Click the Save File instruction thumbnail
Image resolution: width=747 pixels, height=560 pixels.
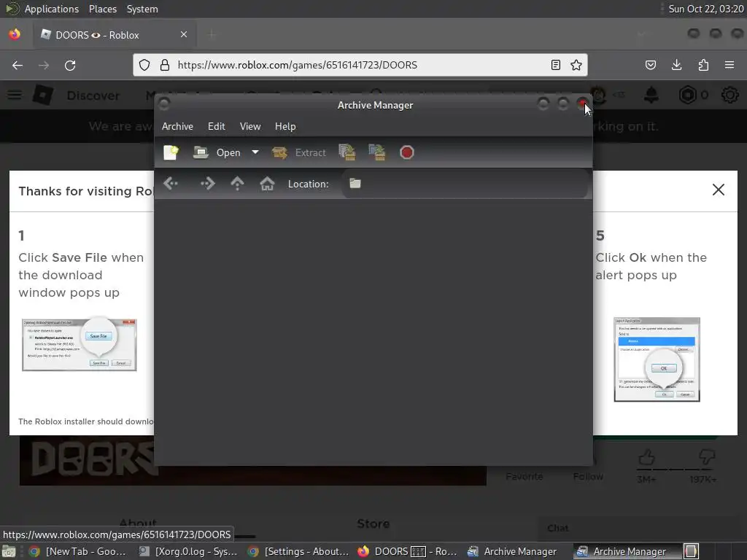pyautogui.click(x=79, y=345)
